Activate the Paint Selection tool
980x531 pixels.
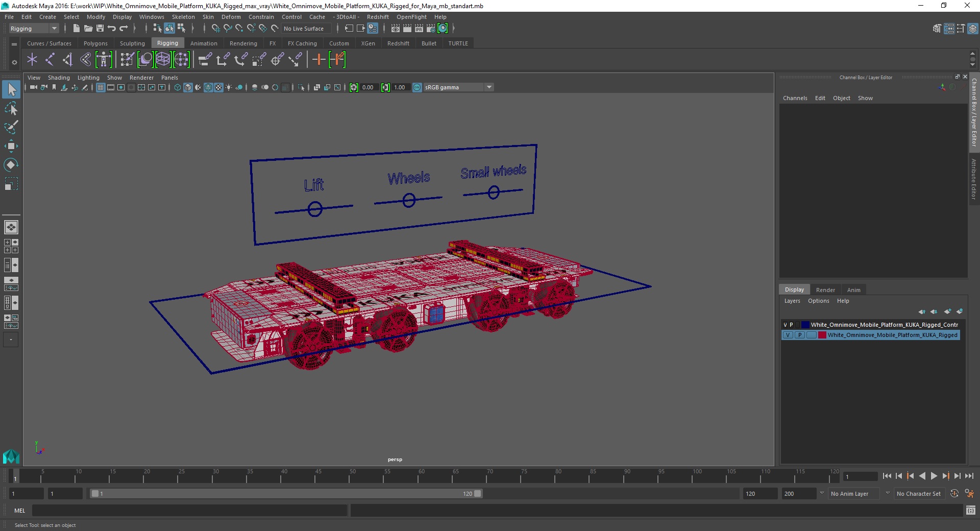[11, 127]
